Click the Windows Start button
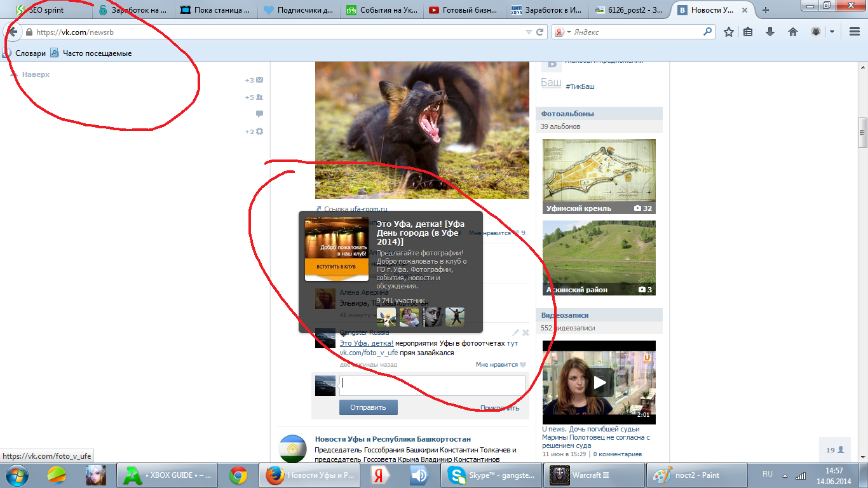868x488 pixels. (x=17, y=475)
